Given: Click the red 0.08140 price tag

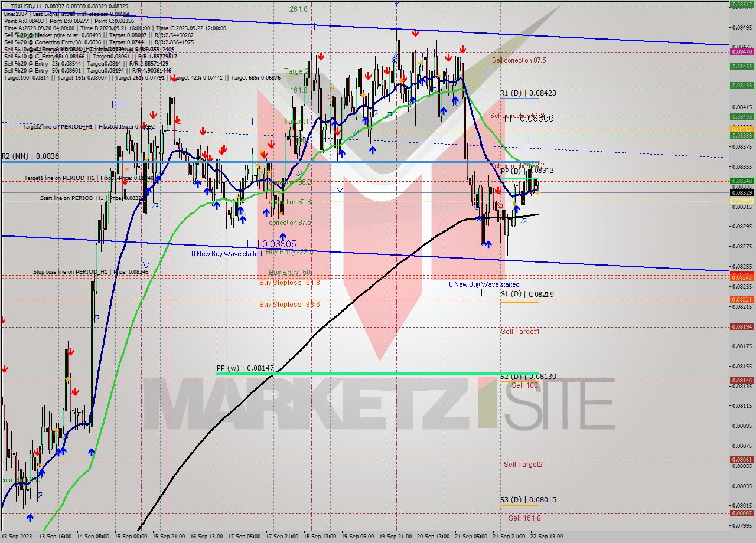Looking at the screenshot, I should point(742,381).
